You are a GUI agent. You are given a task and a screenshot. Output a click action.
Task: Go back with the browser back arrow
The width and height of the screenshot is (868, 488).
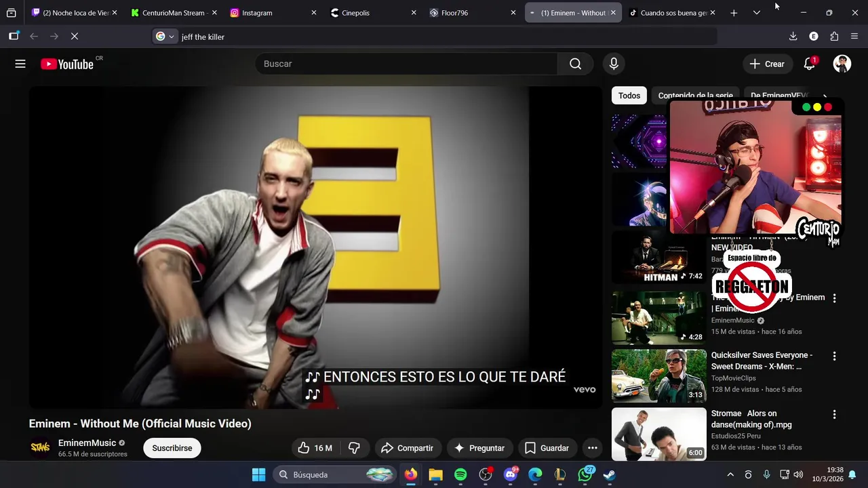pos(34,37)
